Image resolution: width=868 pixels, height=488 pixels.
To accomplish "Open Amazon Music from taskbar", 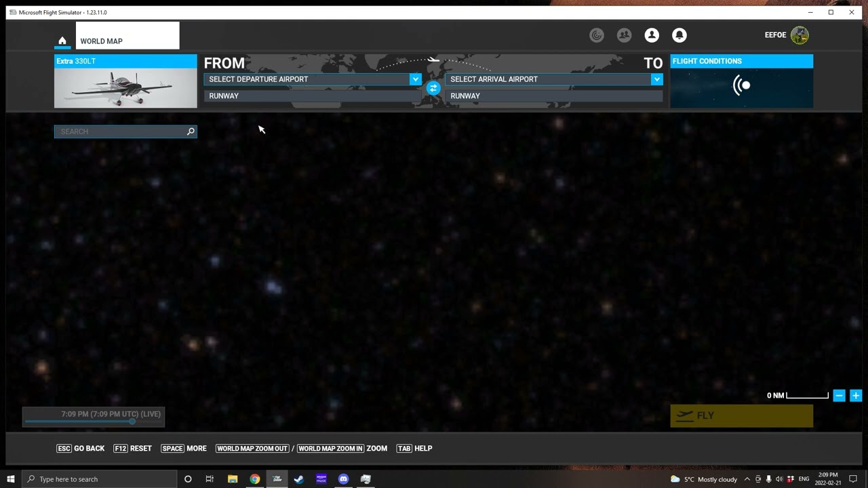I will pos(321,479).
